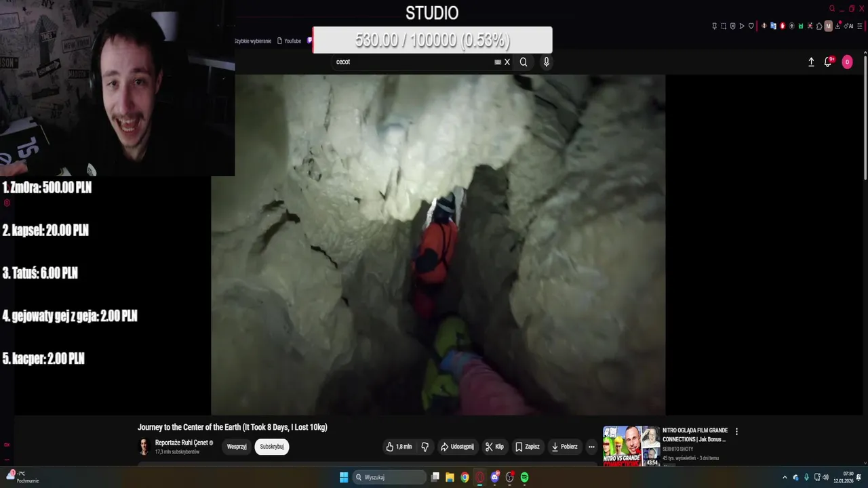Click the Wyszukaj taskbar search box
This screenshot has height=488, width=868.
click(390, 477)
